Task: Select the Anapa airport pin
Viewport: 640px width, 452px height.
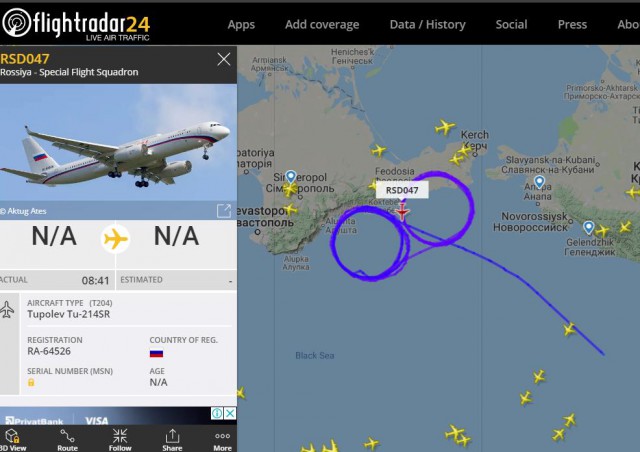Action: [x=539, y=182]
